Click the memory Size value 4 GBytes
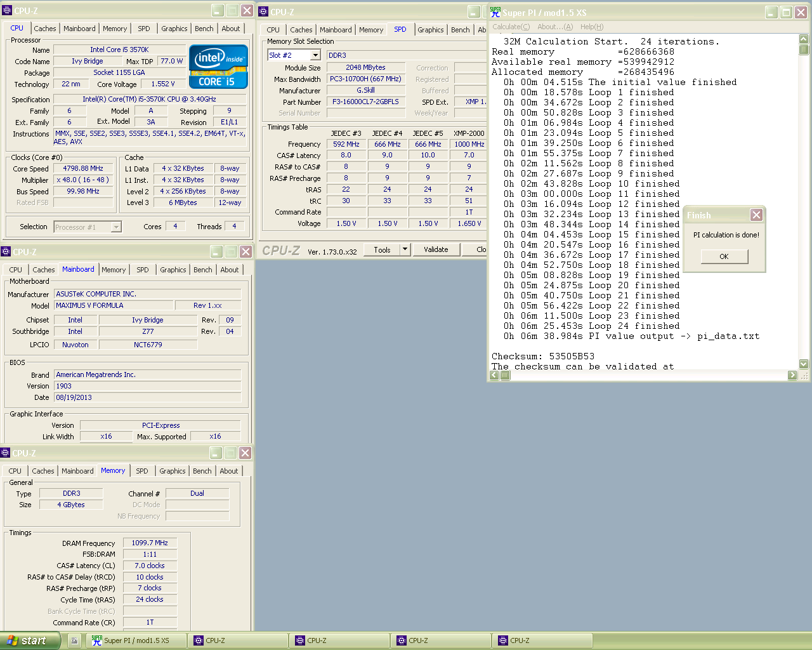This screenshot has height=650, width=812. (x=71, y=505)
